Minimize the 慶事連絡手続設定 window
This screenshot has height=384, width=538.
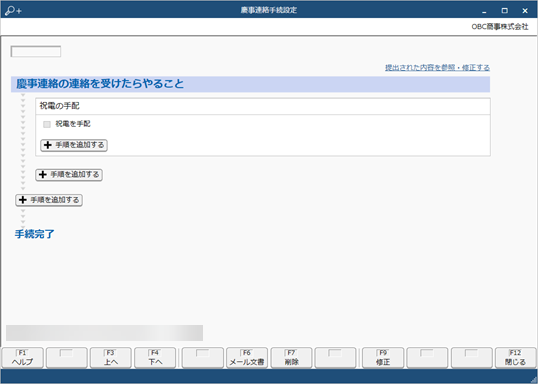coord(484,11)
